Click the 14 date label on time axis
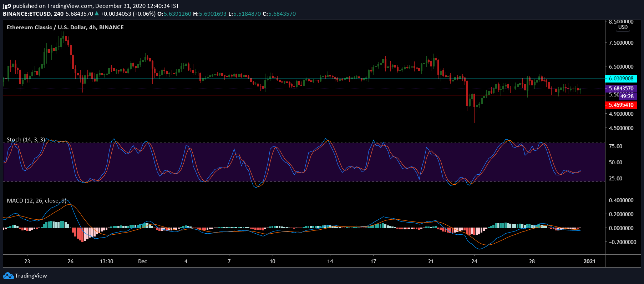 [330, 261]
